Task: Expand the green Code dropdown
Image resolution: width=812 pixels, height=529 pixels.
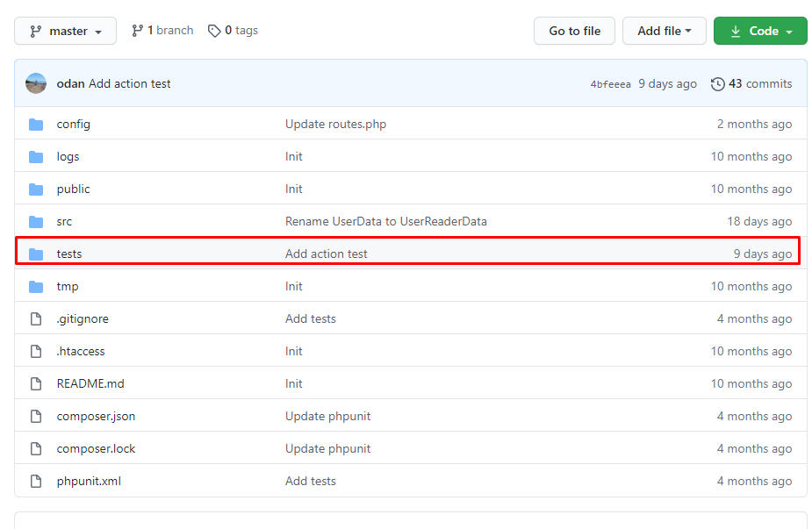Action: [x=760, y=30]
